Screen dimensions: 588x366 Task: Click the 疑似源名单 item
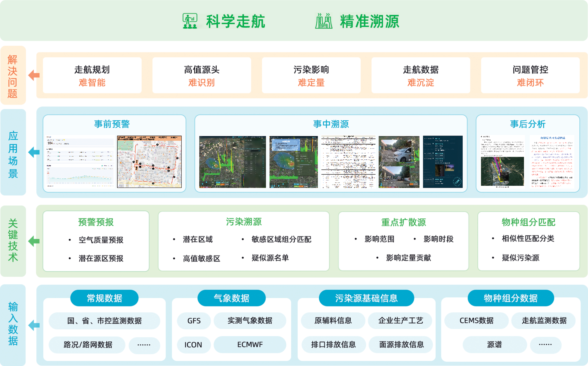[x=270, y=258]
